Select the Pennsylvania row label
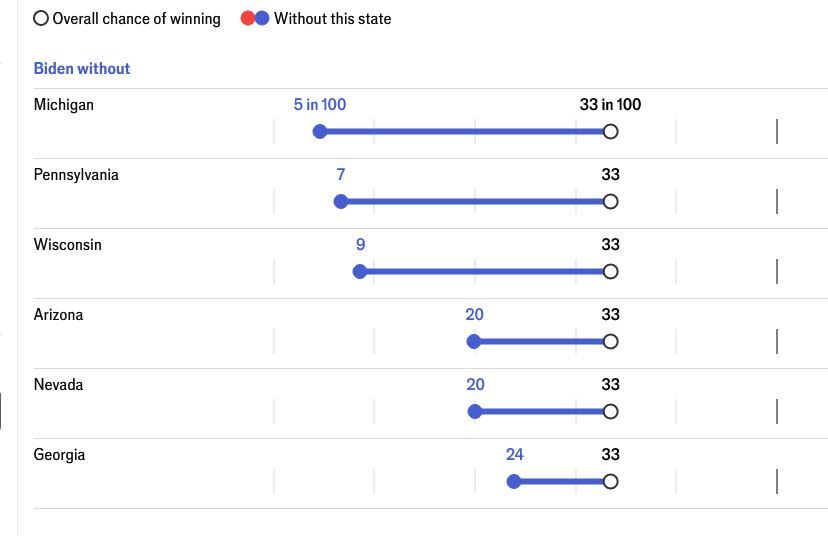This screenshot has width=828, height=536. [x=76, y=174]
